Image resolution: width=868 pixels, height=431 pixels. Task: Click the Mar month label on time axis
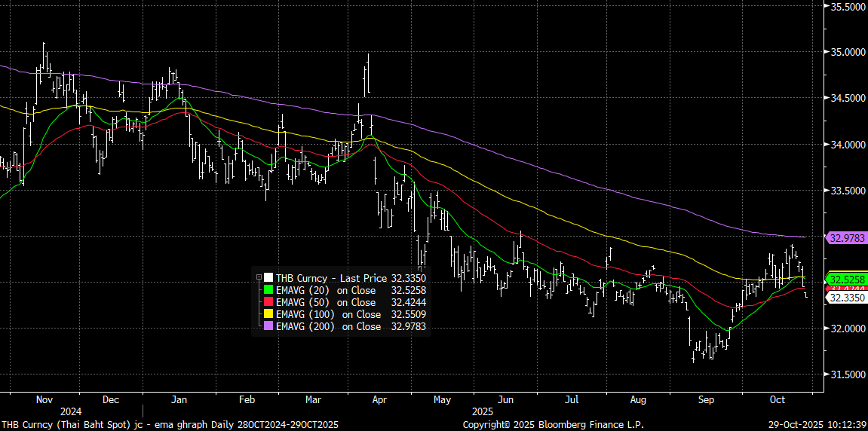(313, 399)
